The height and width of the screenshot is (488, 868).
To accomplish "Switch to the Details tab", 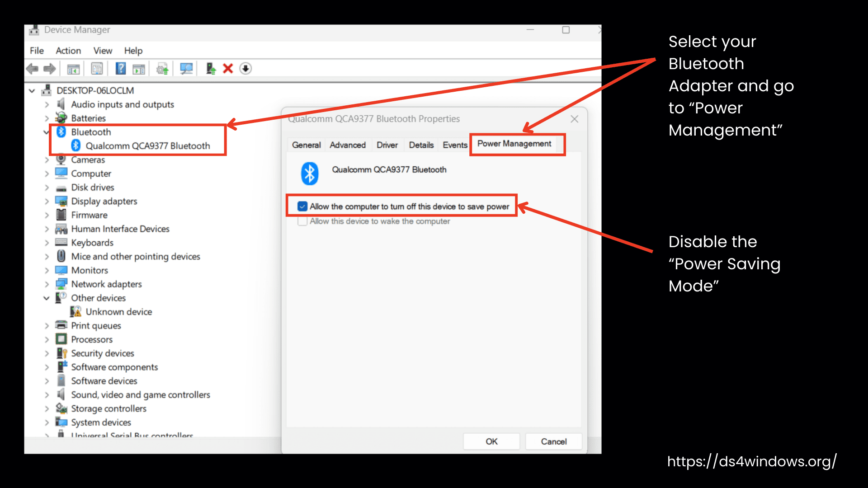I will click(421, 145).
